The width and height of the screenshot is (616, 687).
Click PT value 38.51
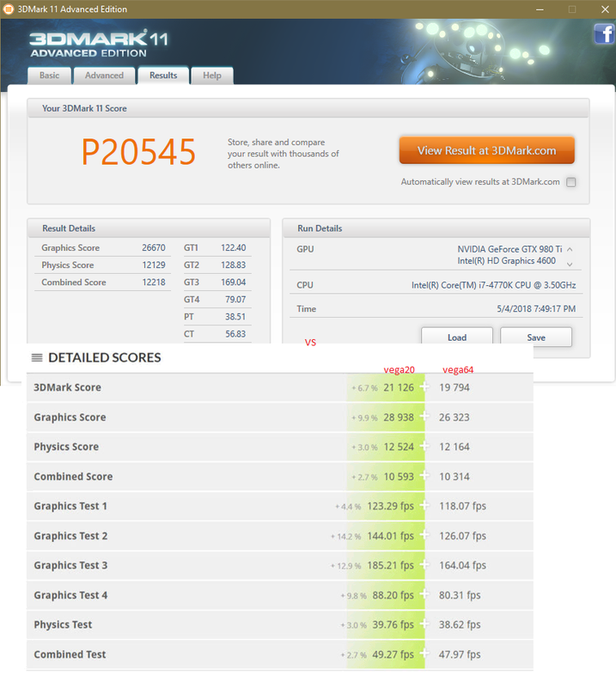pos(235,316)
